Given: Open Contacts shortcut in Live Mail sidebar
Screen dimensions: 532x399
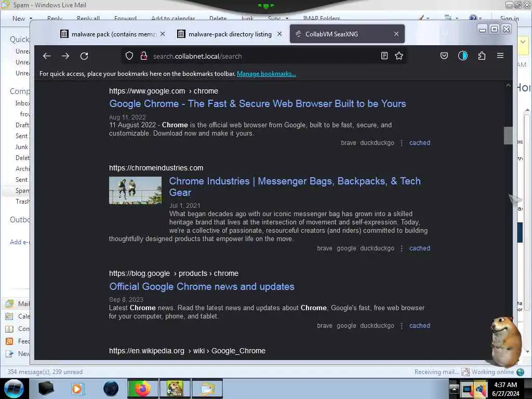Looking at the screenshot, I should (18, 329).
